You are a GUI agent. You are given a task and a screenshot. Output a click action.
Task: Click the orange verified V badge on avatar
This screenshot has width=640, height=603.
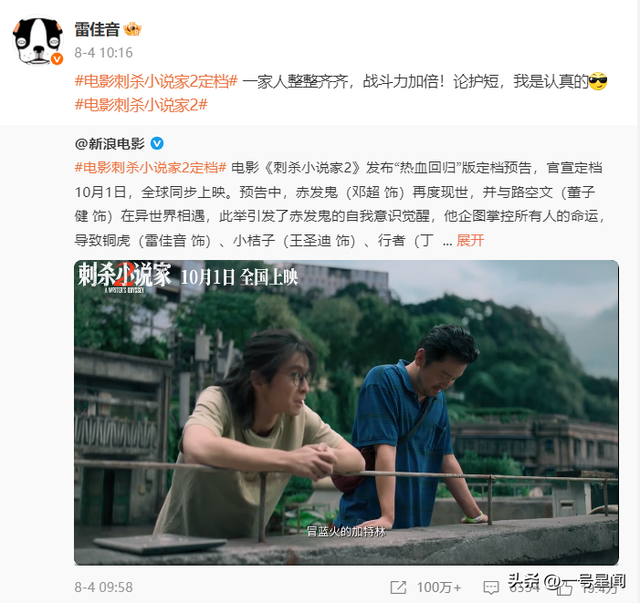tap(57, 59)
